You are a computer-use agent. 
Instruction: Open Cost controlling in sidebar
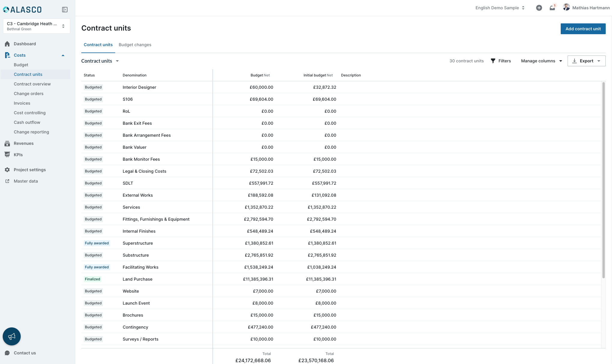click(x=30, y=113)
